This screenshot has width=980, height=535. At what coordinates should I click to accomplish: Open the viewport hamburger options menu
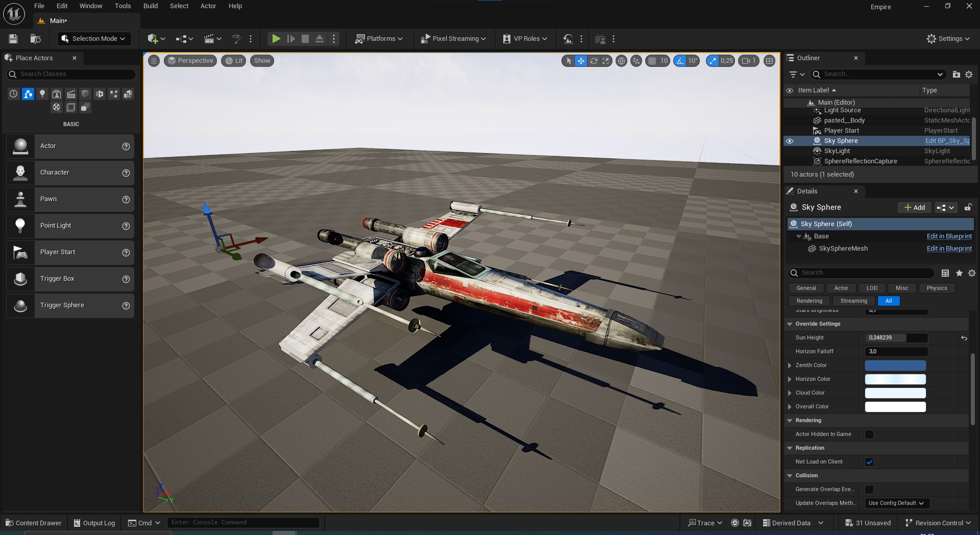[154, 61]
